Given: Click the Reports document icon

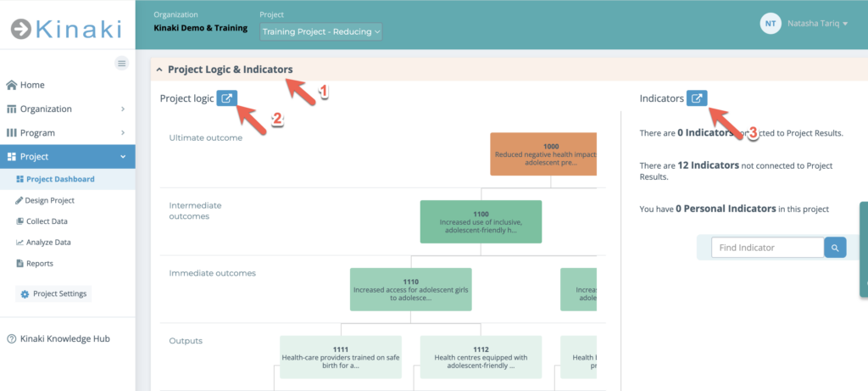Looking at the screenshot, I should pyautogui.click(x=20, y=264).
